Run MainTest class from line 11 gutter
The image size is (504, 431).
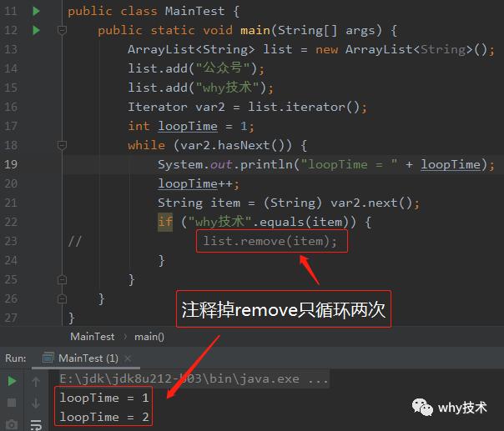pyautogui.click(x=36, y=11)
